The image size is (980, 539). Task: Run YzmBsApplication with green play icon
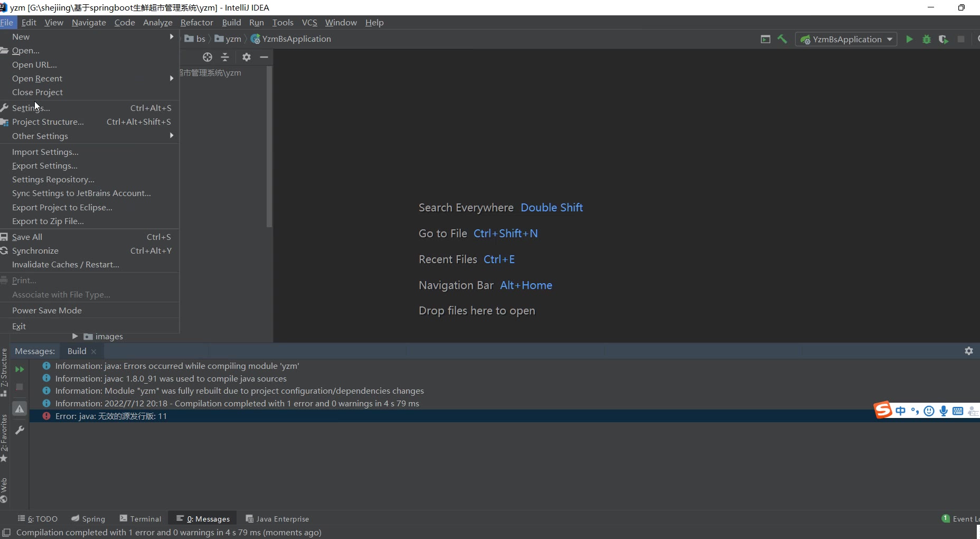[x=909, y=39]
